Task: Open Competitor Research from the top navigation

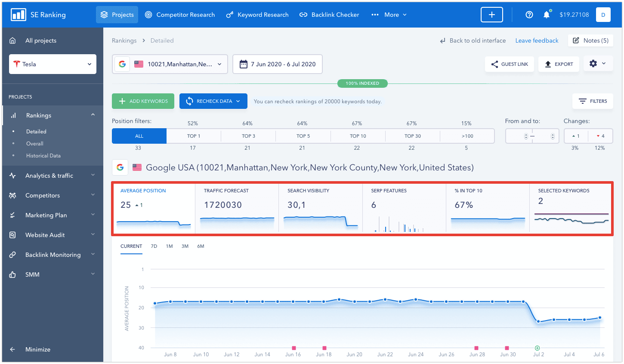Action: point(180,15)
